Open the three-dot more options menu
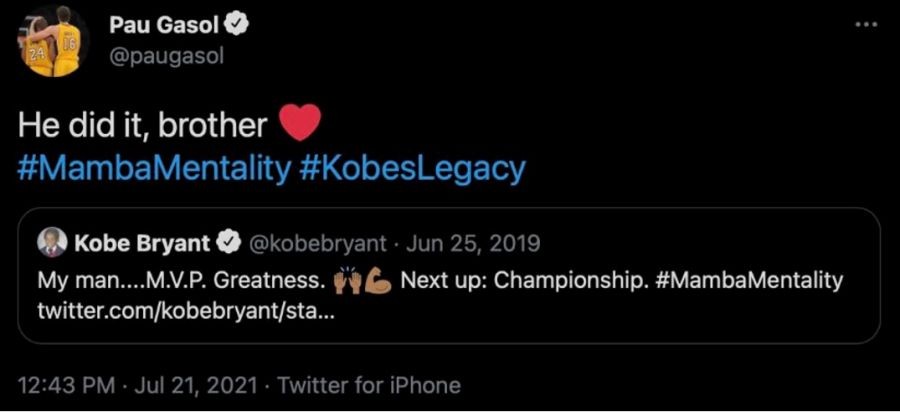Screen dimensions: 900x412 point(865,25)
